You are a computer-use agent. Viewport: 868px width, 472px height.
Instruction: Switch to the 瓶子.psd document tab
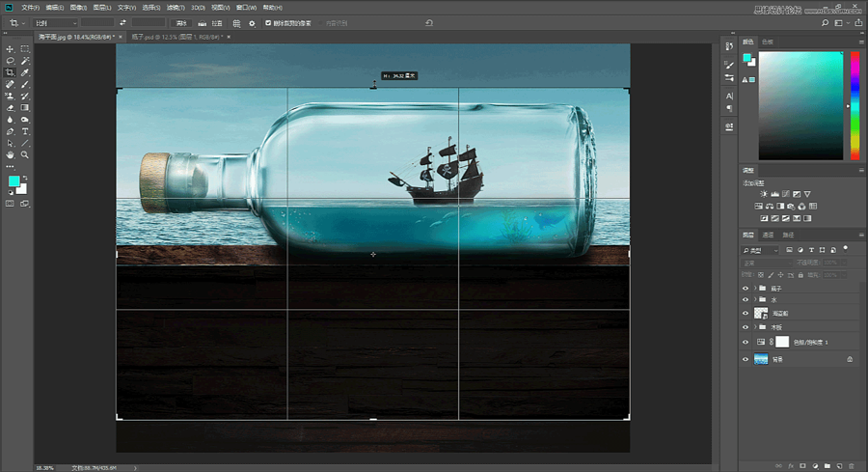(176, 37)
